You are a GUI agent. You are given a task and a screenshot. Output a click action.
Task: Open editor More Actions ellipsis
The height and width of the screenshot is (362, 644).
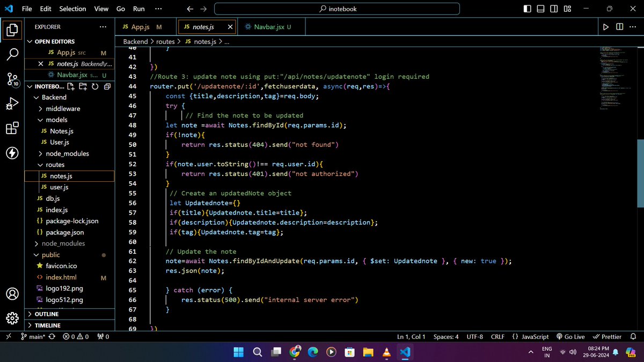[x=633, y=27]
